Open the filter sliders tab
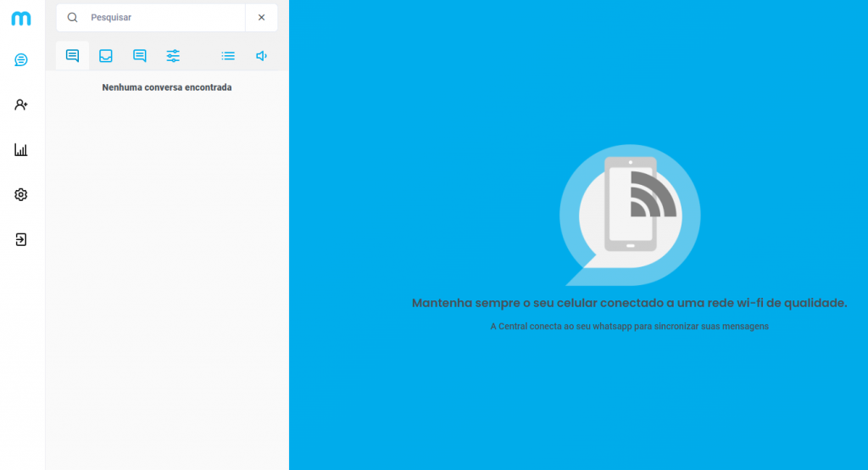This screenshot has height=470, width=868. 173,56
